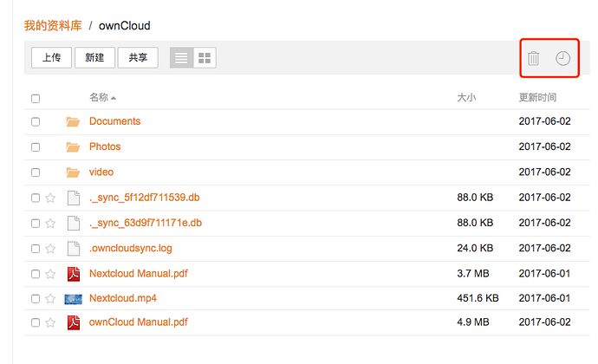Check the select-all checkbox in header
Viewport: 598px width, 364px height.
point(36,99)
